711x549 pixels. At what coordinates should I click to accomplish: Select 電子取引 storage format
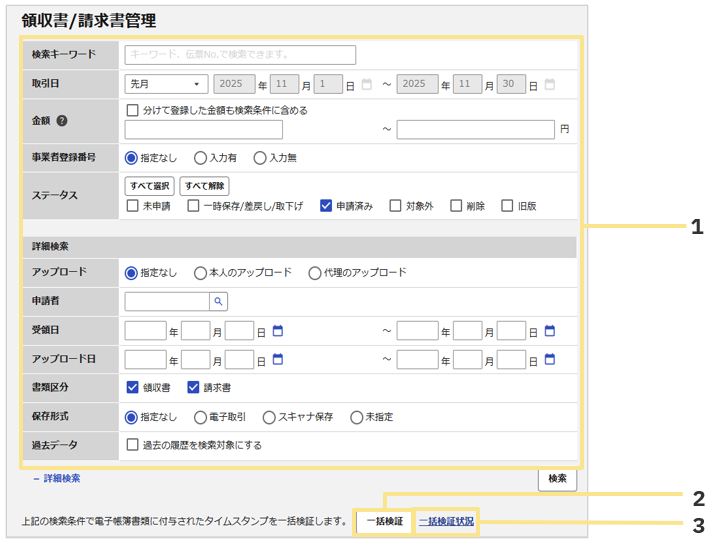click(x=200, y=417)
